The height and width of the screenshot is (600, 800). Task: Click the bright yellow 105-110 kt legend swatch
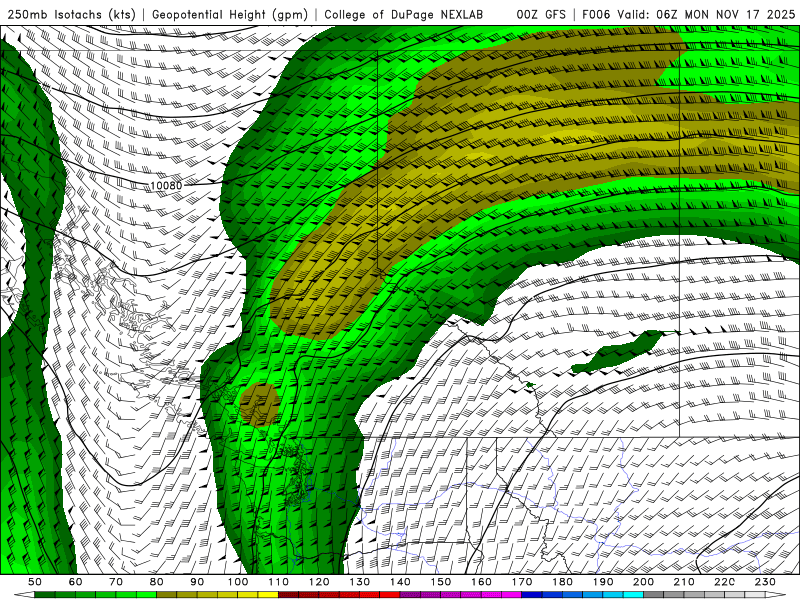[268, 595]
